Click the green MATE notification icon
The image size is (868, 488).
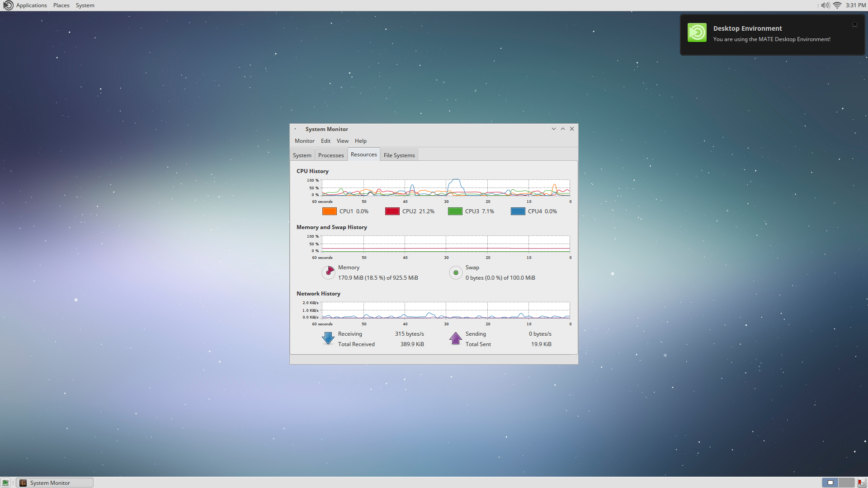(x=697, y=33)
